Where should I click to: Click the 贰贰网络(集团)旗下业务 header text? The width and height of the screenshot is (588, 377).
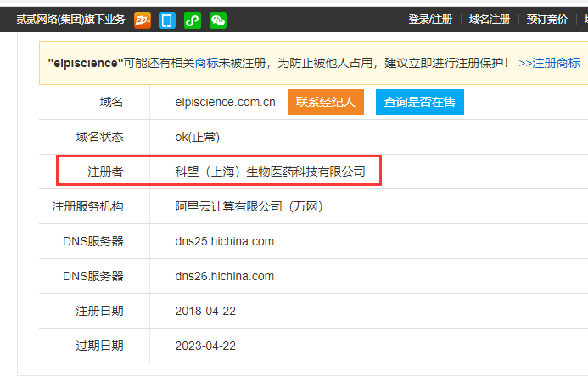70,20
